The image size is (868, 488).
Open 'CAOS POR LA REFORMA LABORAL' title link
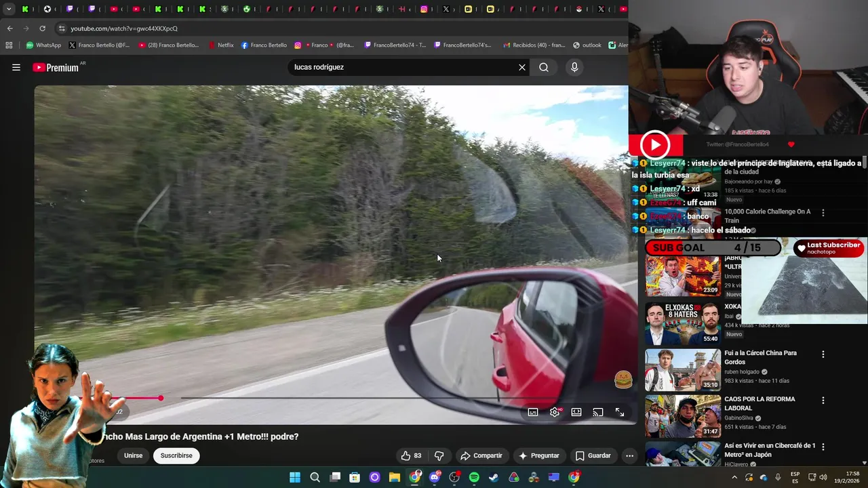pos(759,403)
